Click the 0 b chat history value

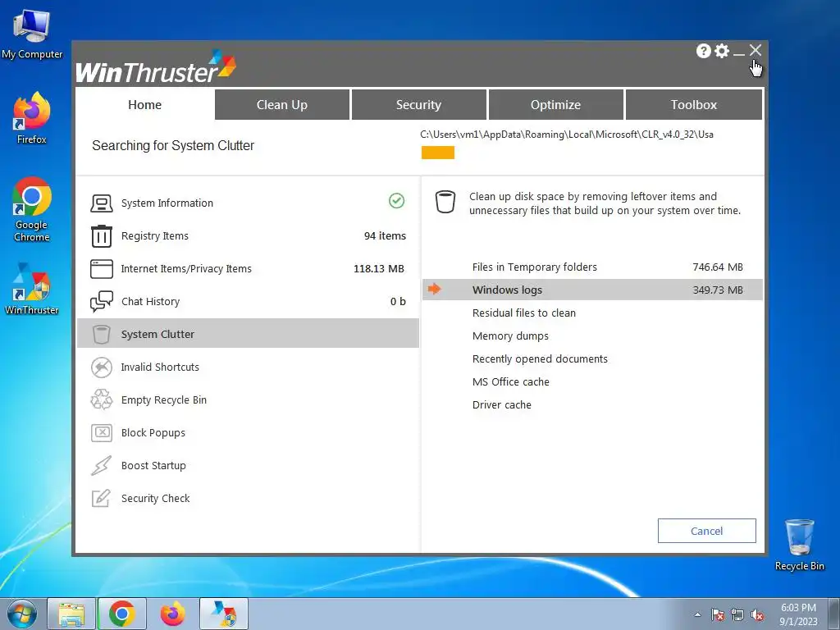click(x=398, y=302)
